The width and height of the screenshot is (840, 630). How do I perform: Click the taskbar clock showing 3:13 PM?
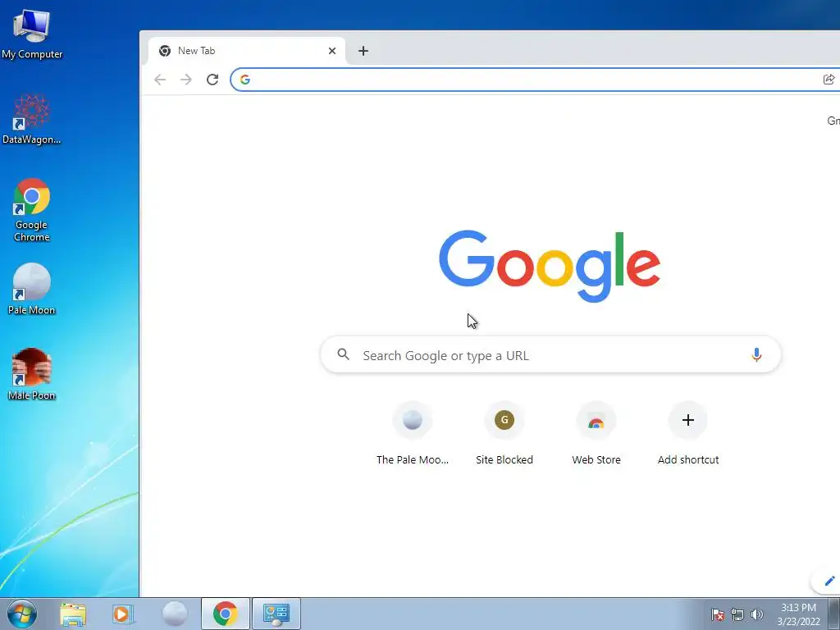(x=798, y=614)
